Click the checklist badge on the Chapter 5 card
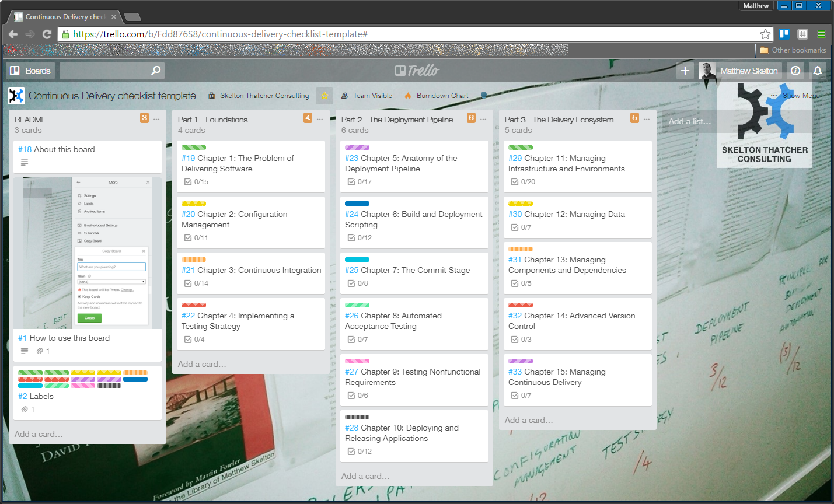 click(360, 182)
